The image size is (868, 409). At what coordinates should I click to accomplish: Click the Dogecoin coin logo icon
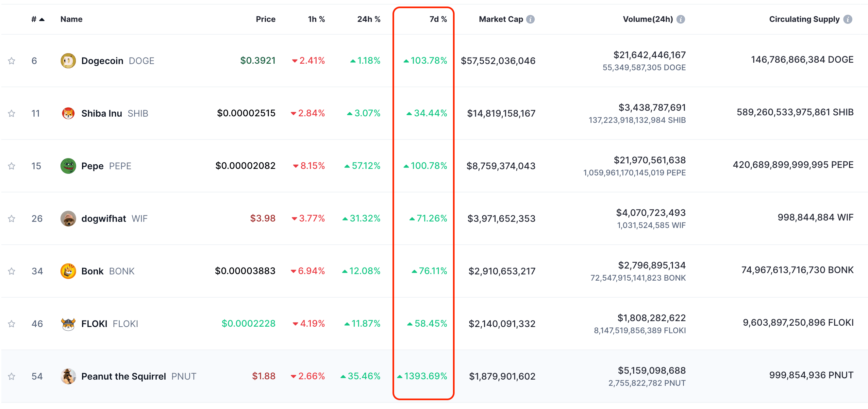68,61
